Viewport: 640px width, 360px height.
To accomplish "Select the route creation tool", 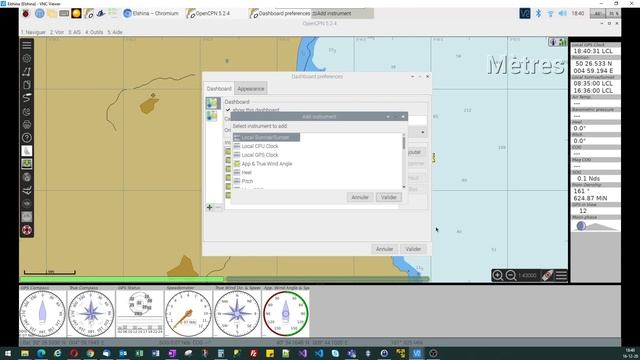I will pos(27,71).
